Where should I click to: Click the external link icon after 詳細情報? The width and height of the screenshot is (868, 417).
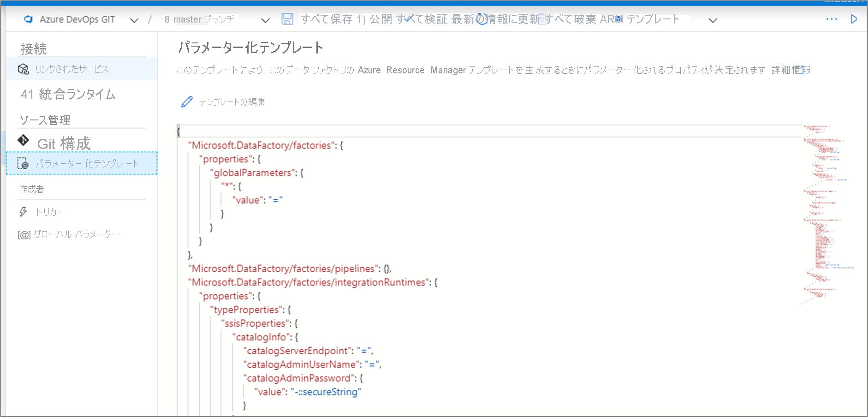(800, 70)
